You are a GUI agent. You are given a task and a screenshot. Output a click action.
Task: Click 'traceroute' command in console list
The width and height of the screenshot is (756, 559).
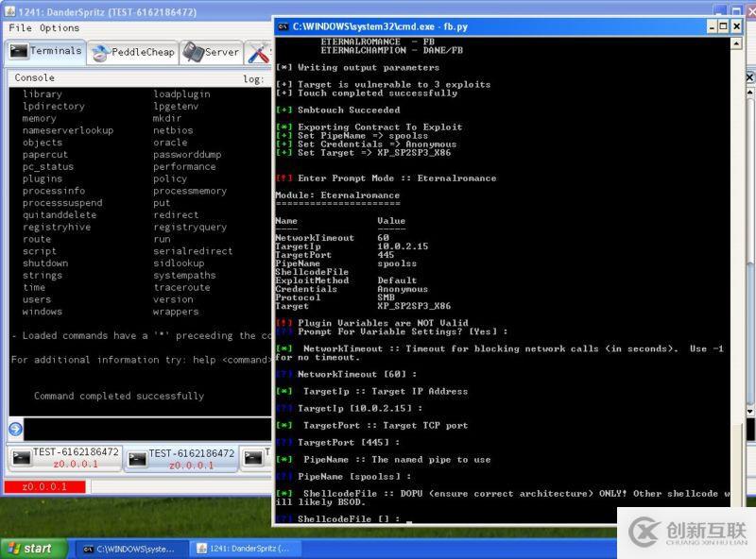(181, 287)
